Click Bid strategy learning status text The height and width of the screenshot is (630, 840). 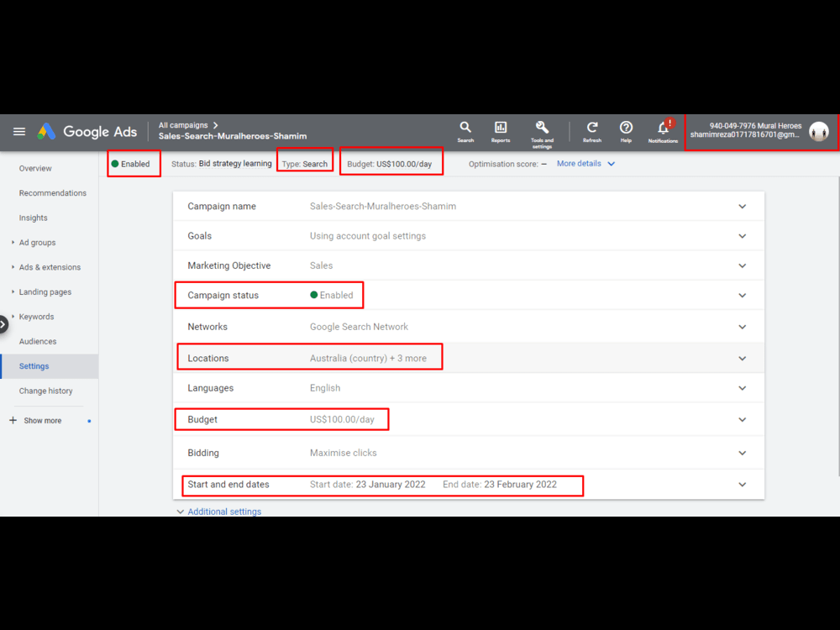(235, 164)
